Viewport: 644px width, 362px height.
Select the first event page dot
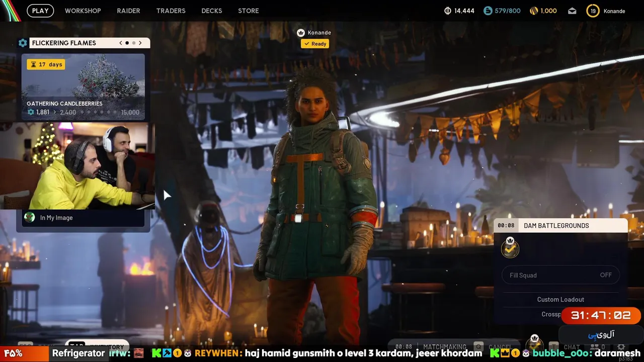click(127, 43)
